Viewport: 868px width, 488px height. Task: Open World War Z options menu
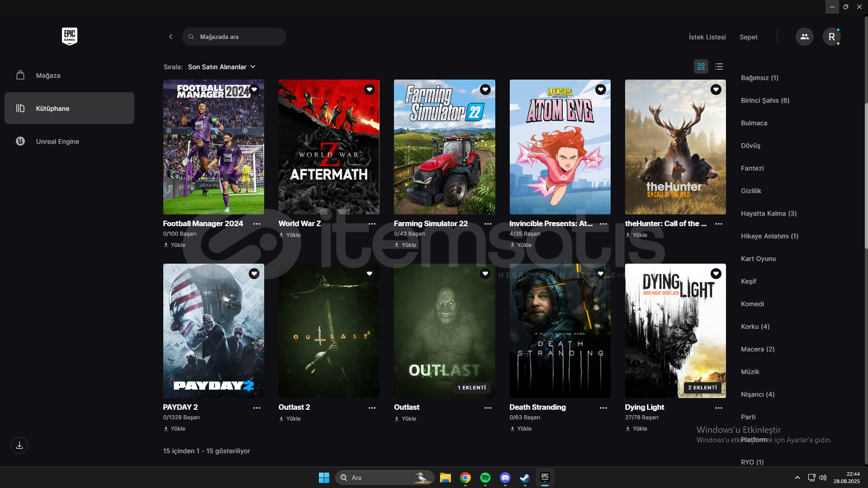pos(372,224)
